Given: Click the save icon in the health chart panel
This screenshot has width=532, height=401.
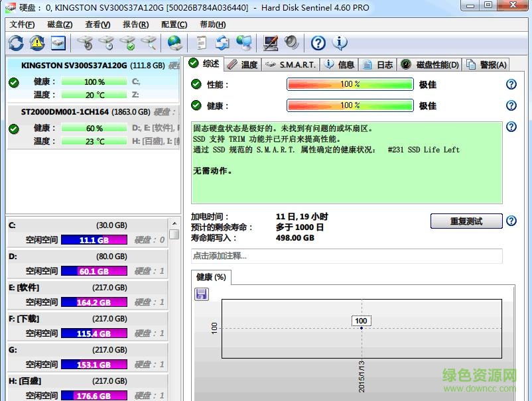Looking at the screenshot, I should click(x=201, y=294).
